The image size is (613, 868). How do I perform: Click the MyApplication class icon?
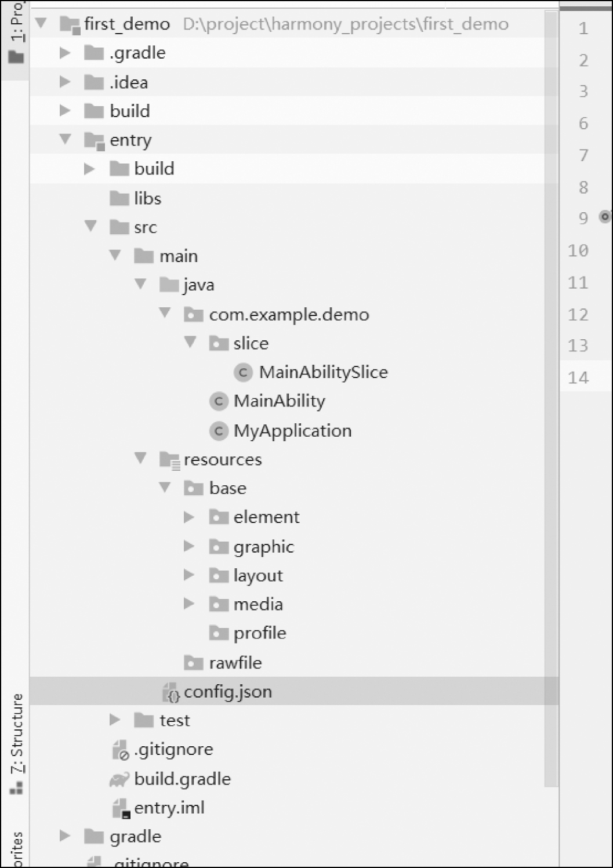tap(219, 431)
